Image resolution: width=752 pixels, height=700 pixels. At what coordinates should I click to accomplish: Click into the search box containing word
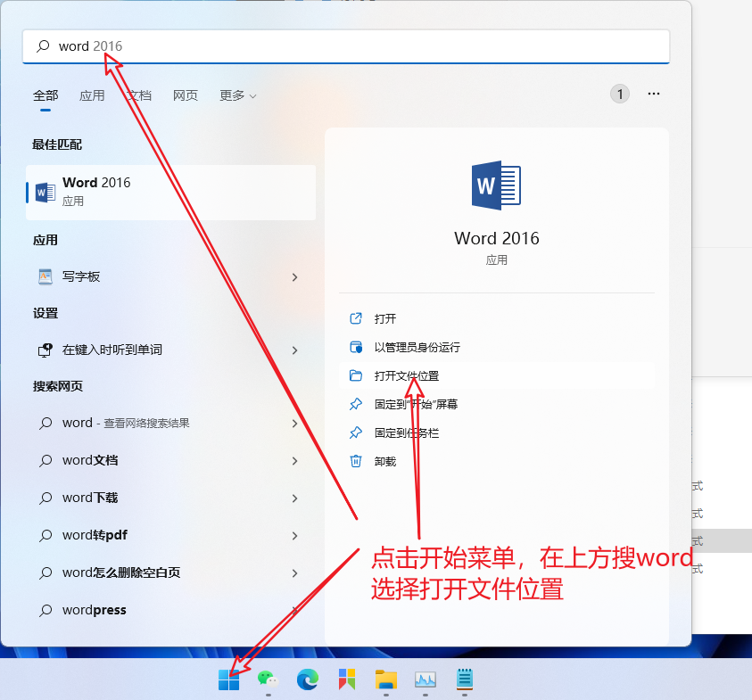coord(357,46)
